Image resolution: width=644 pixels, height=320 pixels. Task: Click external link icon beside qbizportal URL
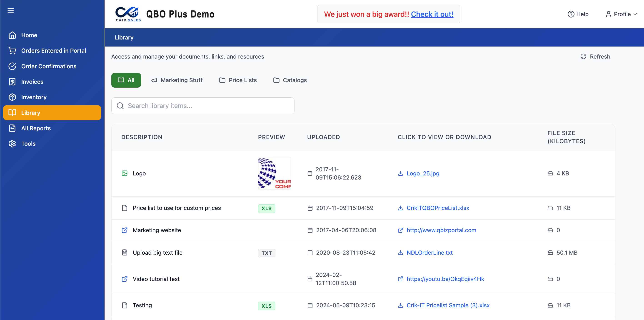[x=400, y=230]
